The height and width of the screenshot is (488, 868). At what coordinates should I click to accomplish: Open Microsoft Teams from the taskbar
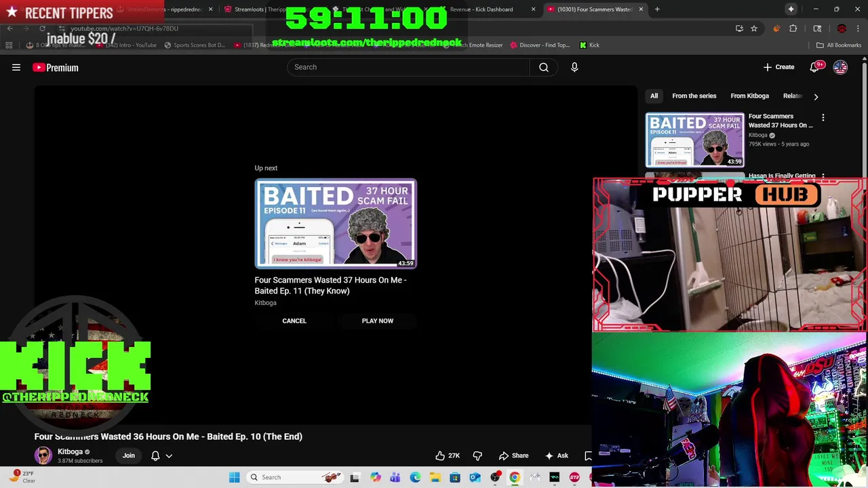(x=395, y=477)
